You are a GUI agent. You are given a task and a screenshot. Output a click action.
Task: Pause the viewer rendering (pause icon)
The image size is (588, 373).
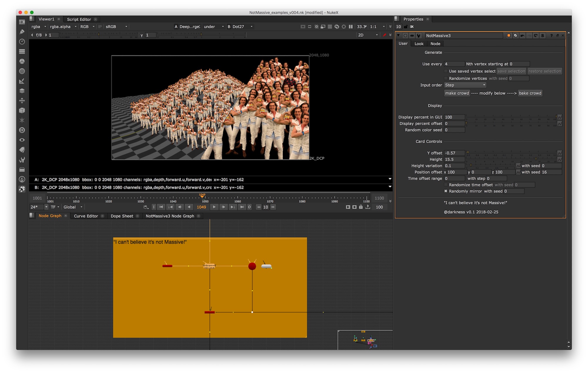click(x=350, y=26)
